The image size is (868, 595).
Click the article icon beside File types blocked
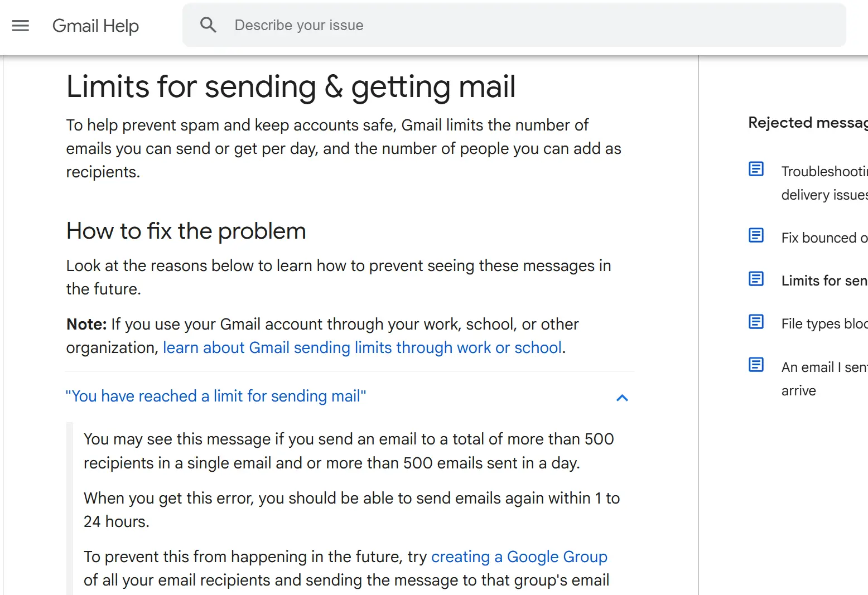[756, 321]
